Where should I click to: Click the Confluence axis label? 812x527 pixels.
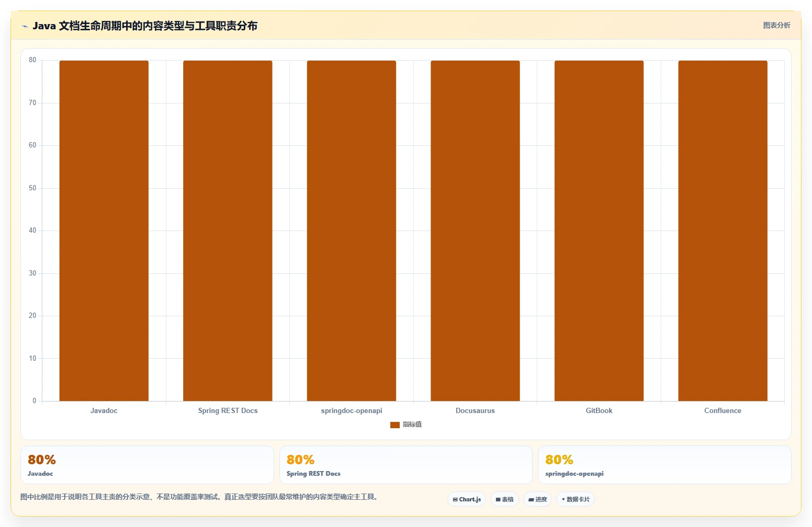pos(723,410)
